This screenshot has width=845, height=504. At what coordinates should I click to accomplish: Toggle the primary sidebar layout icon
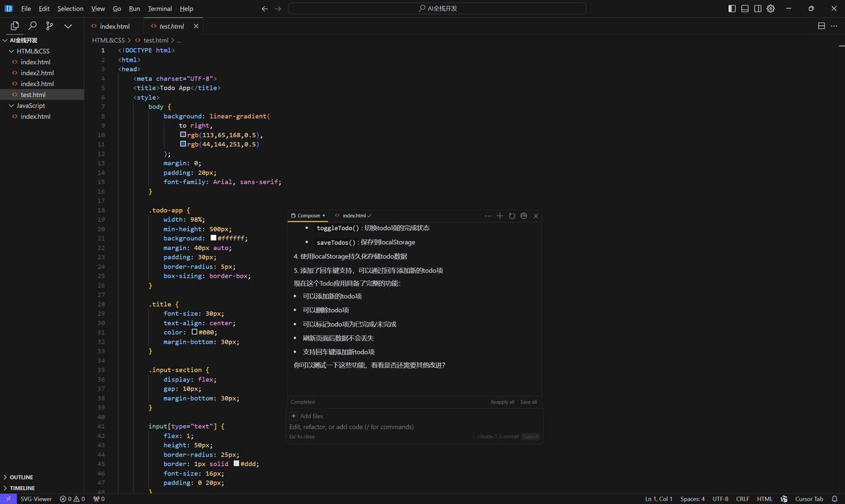732,9
